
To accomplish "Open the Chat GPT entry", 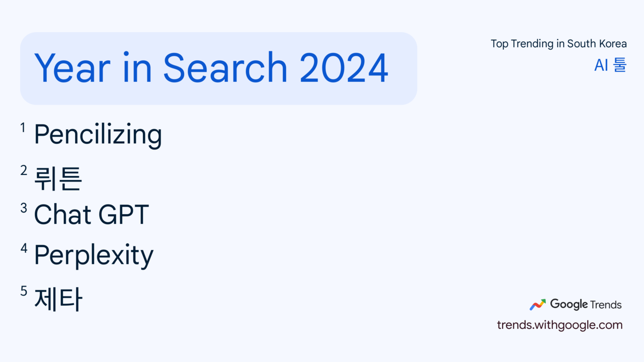I will (91, 215).
